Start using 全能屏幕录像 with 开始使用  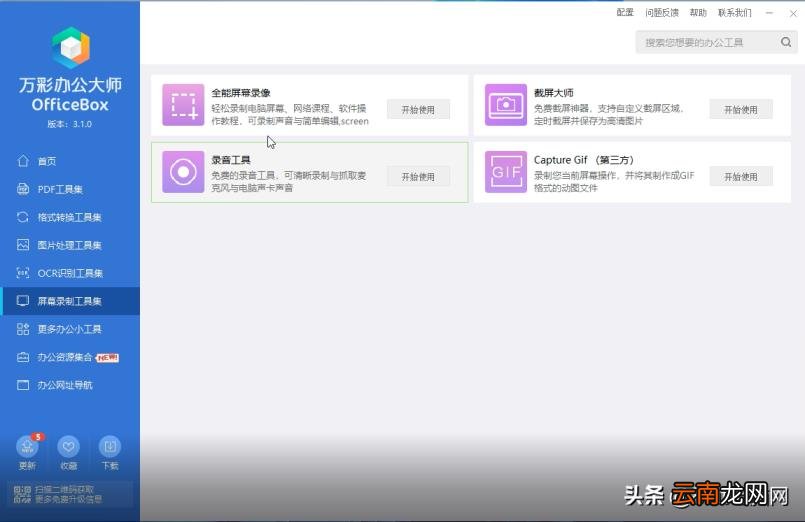tap(418, 109)
